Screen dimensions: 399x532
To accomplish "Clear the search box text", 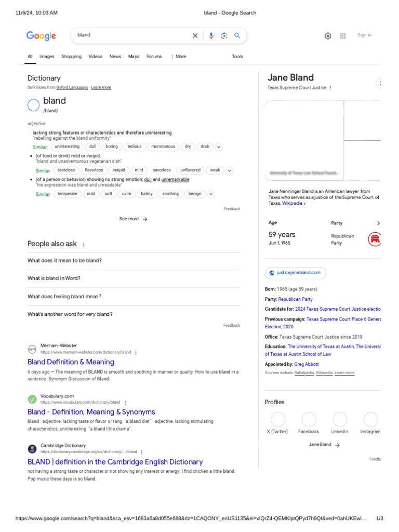I will tap(195, 36).
